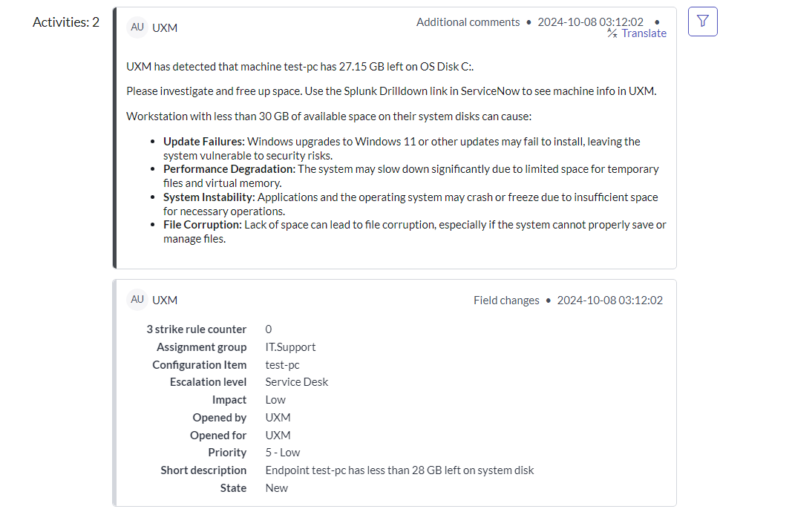Click the 'Field changes' entry label
The width and height of the screenshot is (792, 532).
click(x=506, y=301)
